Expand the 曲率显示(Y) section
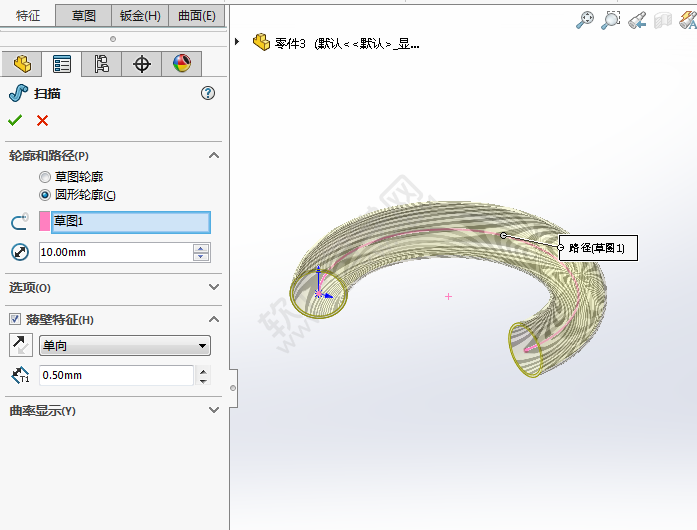This screenshot has width=697, height=530. pyautogui.click(x=214, y=410)
